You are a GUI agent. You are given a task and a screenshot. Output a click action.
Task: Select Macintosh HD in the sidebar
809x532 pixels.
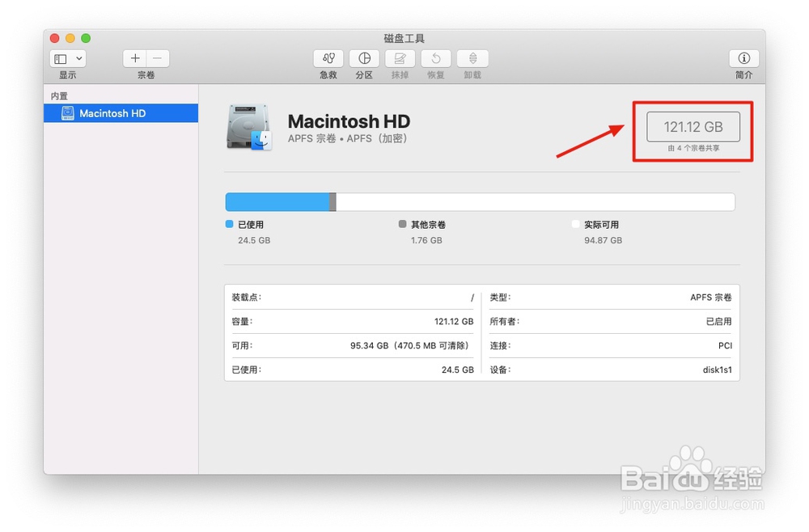coord(121,113)
